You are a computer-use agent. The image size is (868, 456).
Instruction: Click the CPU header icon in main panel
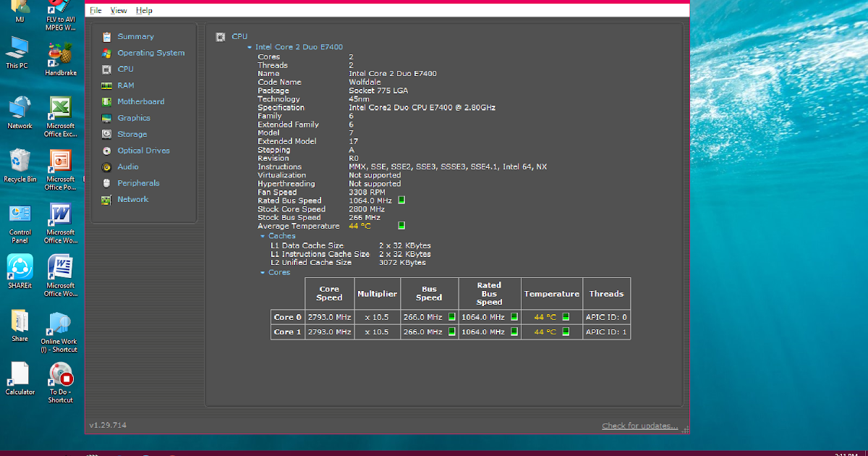pyautogui.click(x=221, y=36)
